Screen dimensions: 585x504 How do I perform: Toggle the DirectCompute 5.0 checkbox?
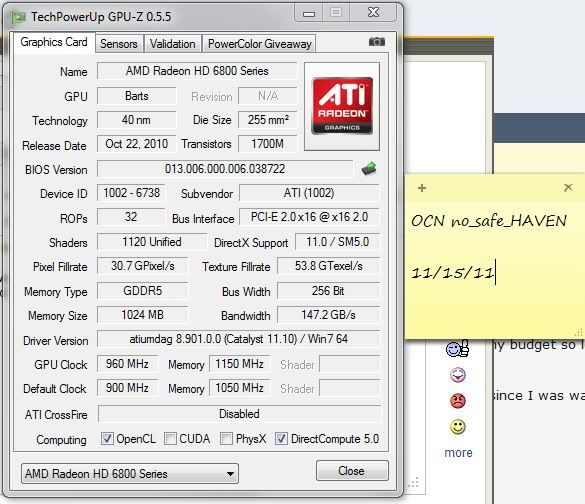coord(281,438)
